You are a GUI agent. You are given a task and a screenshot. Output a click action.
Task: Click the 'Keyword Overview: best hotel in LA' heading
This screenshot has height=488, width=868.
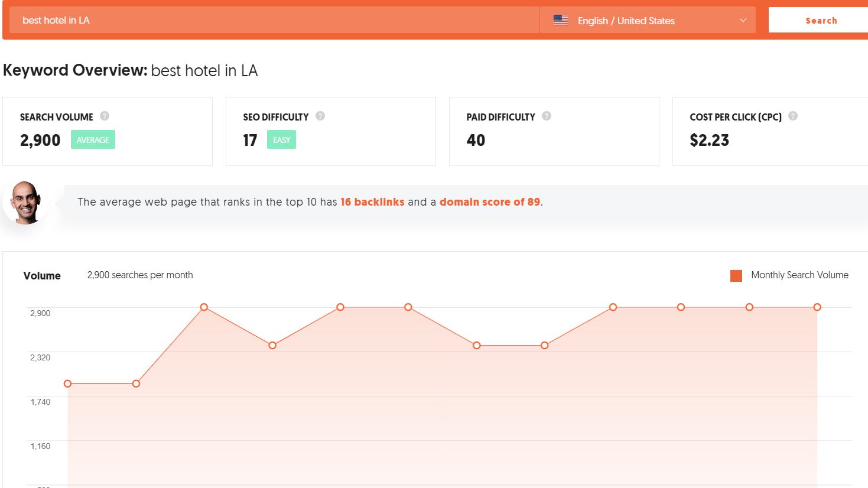pyautogui.click(x=131, y=70)
